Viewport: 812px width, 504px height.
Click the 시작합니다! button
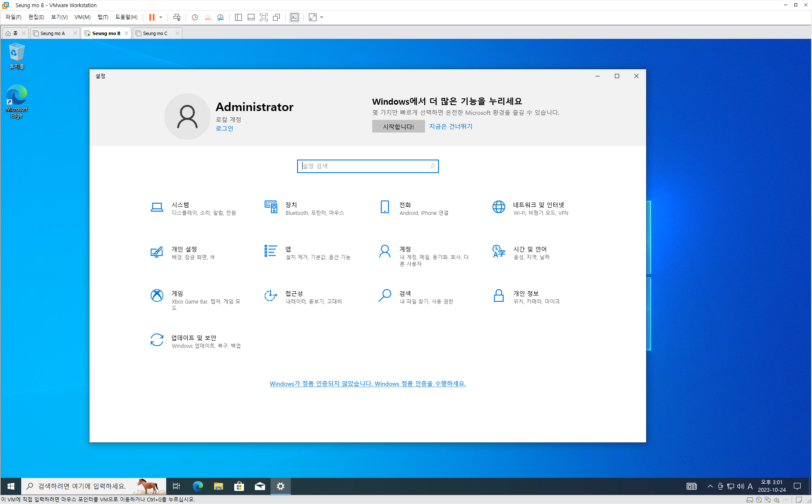click(x=398, y=126)
